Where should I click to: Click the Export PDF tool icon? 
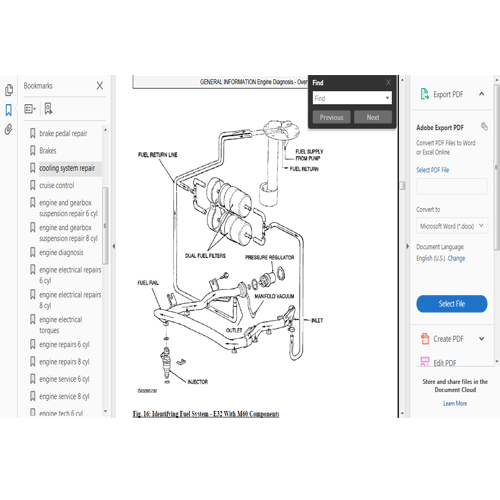(x=425, y=94)
